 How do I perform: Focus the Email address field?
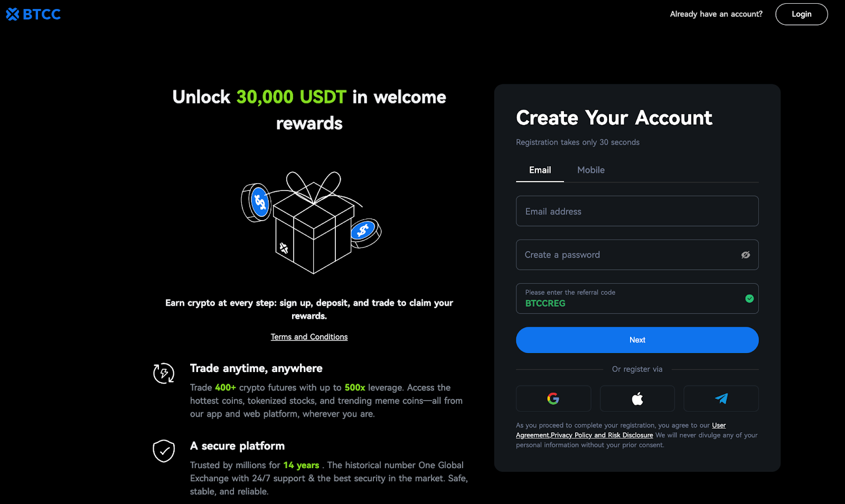(637, 211)
